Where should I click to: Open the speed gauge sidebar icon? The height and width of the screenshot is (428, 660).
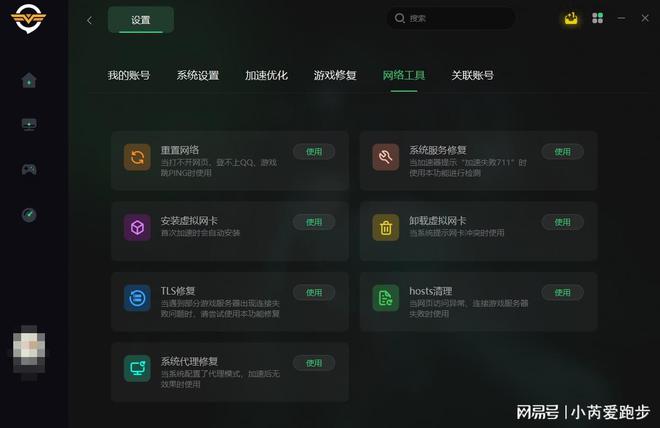tap(29, 215)
